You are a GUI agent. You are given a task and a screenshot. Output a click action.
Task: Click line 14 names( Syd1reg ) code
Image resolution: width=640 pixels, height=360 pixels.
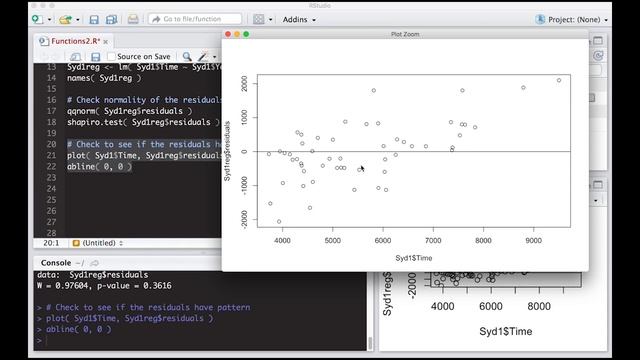pyautogui.click(x=104, y=78)
